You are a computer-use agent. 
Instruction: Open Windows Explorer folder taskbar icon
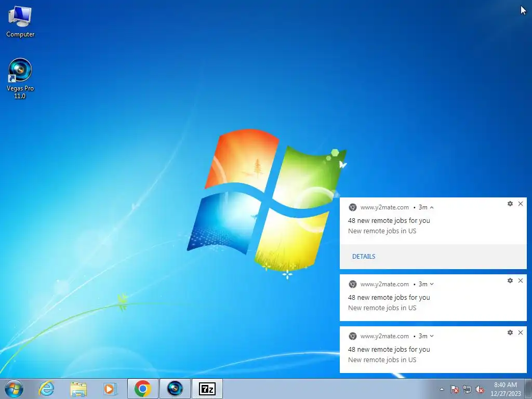pos(78,389)
